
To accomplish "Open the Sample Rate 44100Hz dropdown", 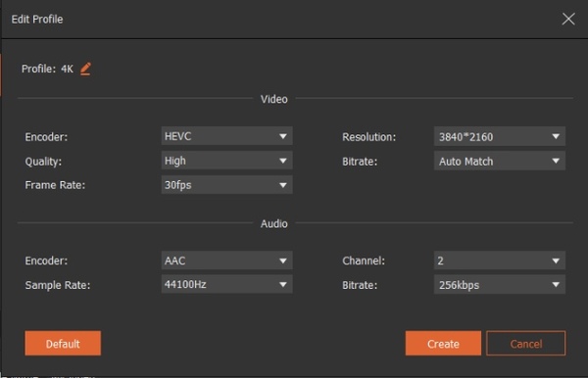I will click(227, 284).
